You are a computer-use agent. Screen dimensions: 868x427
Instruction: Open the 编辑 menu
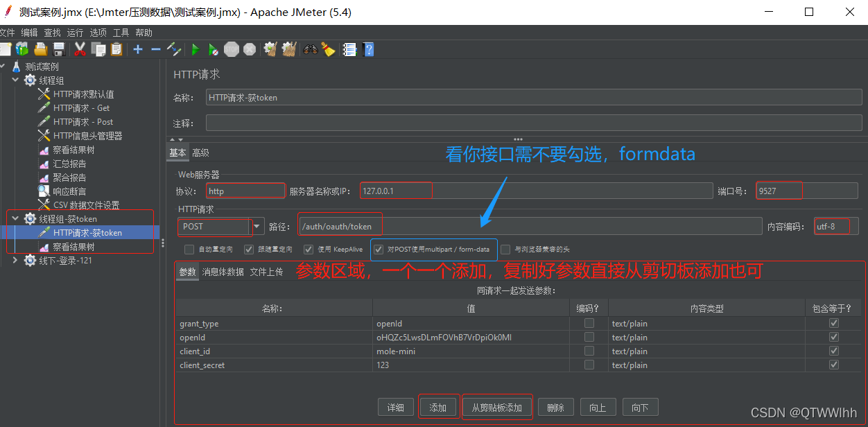click(x=29, y=33)
